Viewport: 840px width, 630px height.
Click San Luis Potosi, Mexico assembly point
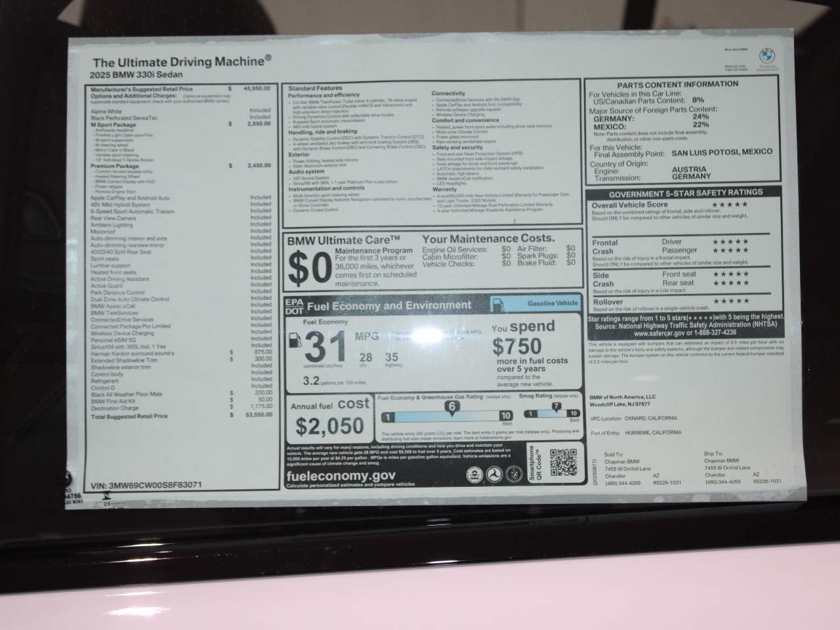click(x=722, y=152)
